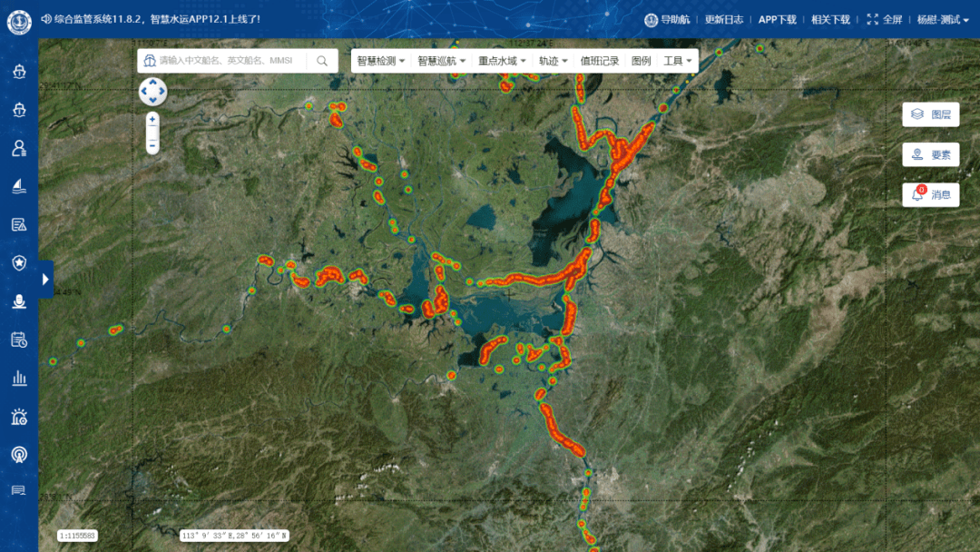The height and width of the screenshot is (552, 980).
Task: Click the ship icon in search box
Action: point(150,61)
